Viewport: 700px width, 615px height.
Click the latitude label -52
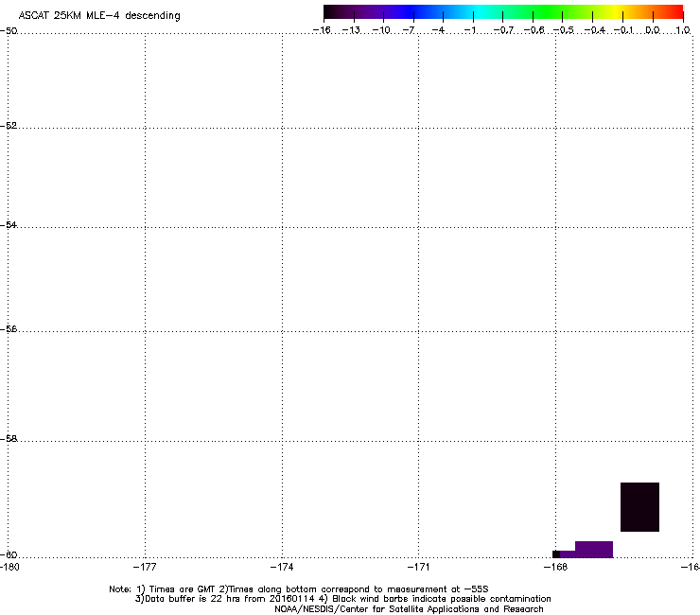pos(9,126)
